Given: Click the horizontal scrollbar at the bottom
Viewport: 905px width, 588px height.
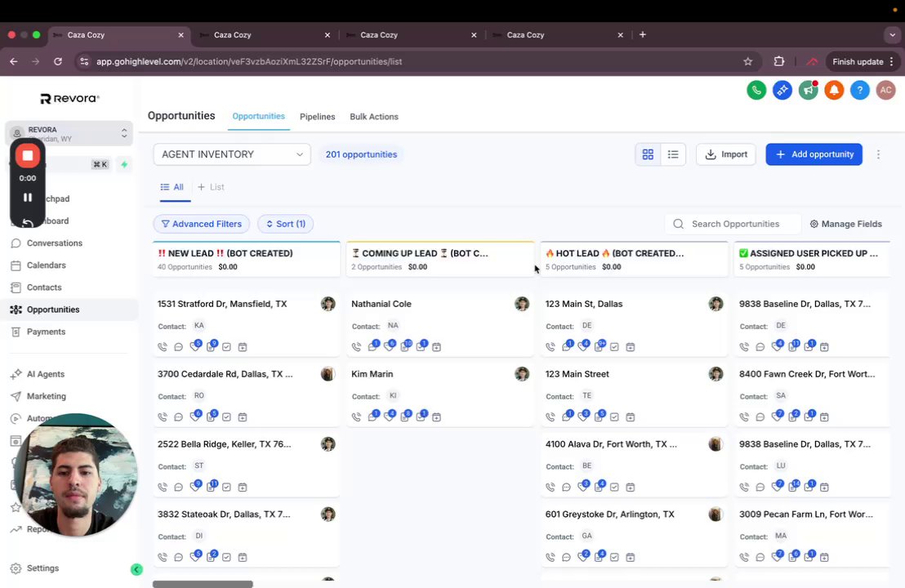Looking at the screenshot, I should 203,584.
